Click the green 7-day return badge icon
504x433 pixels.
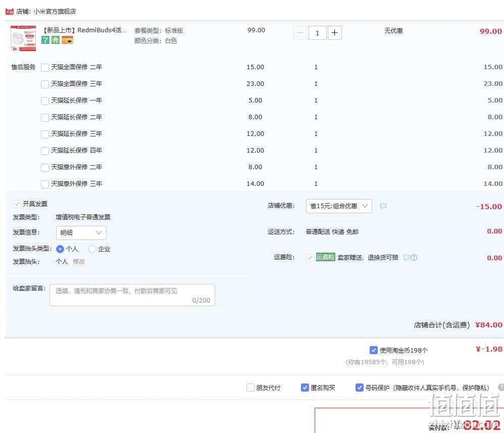tap(45, 40)
